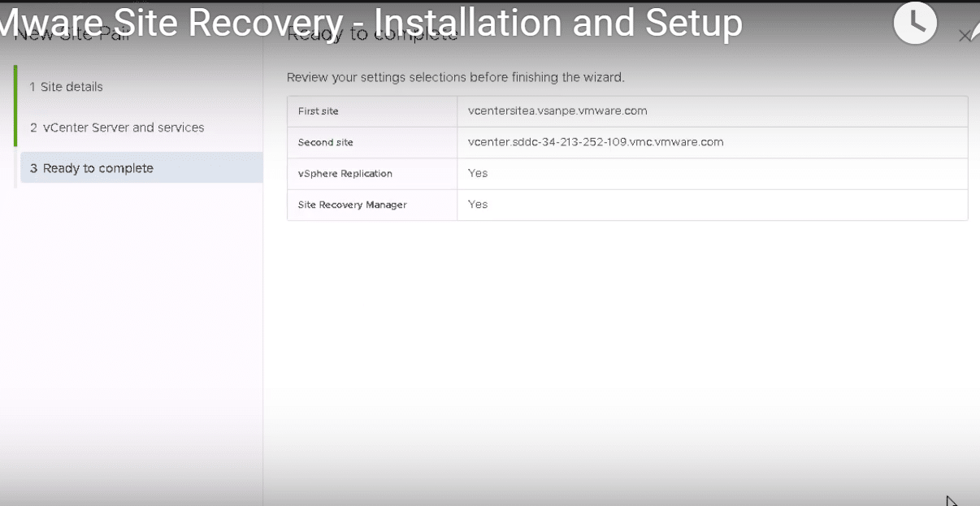The width and height of the screenshot is (980, 506).
Task: Click the 'Second site' label cell
Action: tap(372, 142)
